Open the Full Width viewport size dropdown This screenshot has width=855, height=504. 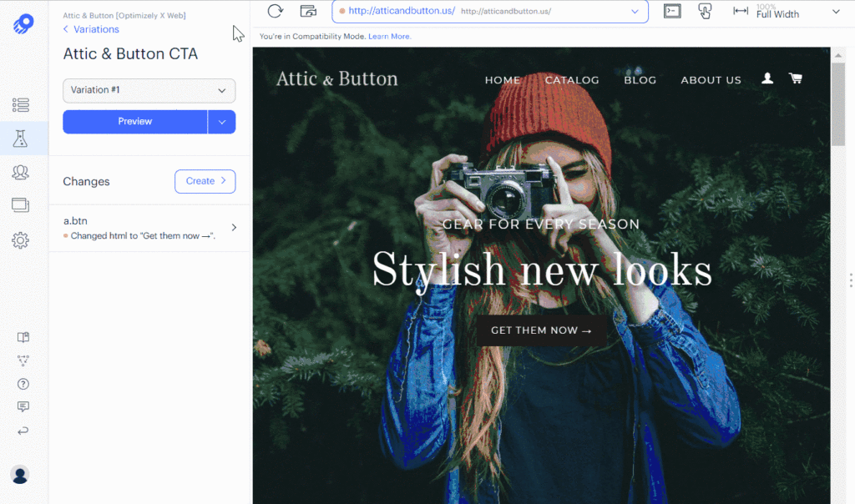click(x=787, y=12)
